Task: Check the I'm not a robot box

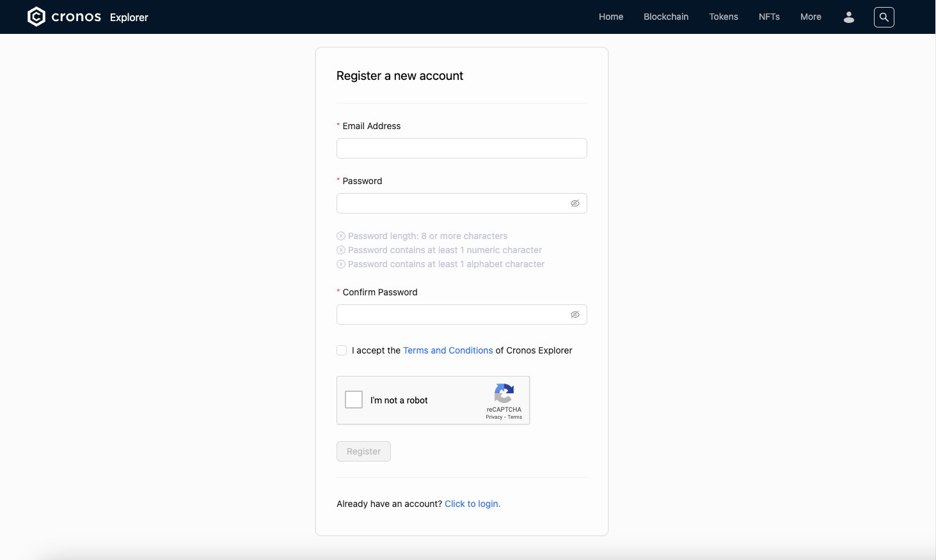Action: click(353, 399)
